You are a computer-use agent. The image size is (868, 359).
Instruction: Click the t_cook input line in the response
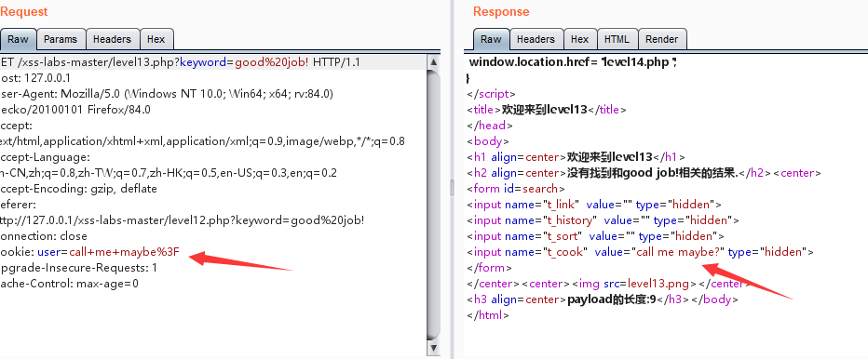[x=641, y=252]
